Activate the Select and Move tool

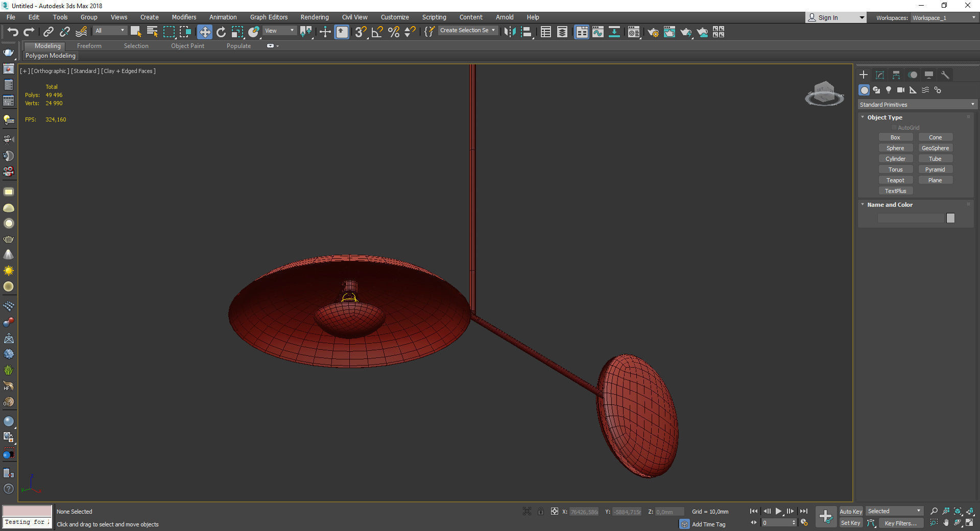pos(204,32)
